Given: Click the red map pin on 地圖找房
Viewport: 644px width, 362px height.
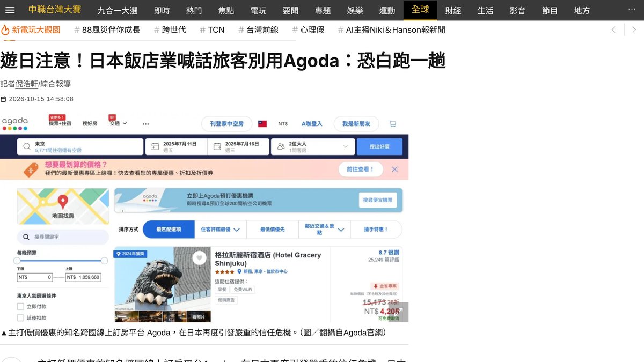Looking at the screenshot, I should click(63, 202).
